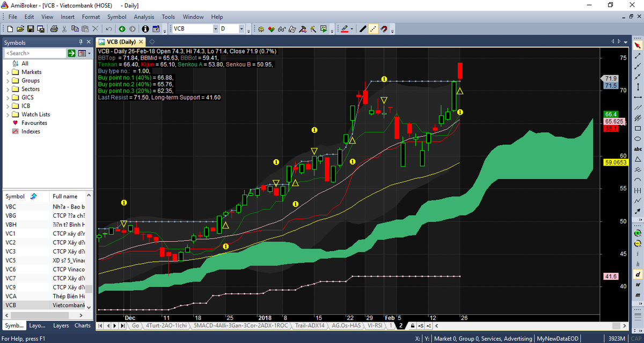Open the symbol Information icon
644x343 pixels.
pyautogui.click(x=145, y=29)
